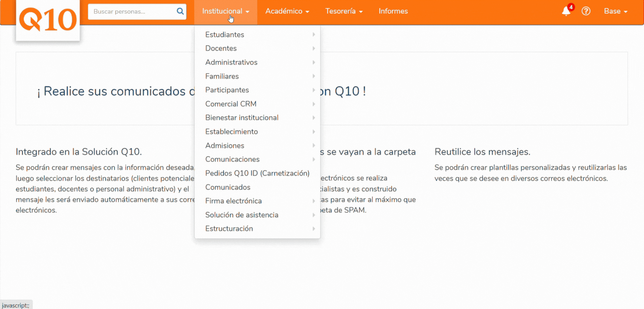Image resolution: width=644 pixels, height=309 pixels.
Task: Open the Académico dropdown menu
Action: [287, 11]
